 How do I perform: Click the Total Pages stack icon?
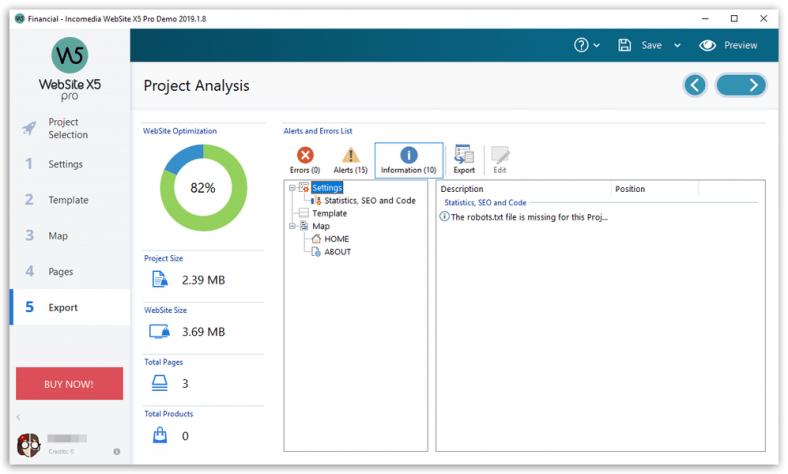tap(160, 383)
